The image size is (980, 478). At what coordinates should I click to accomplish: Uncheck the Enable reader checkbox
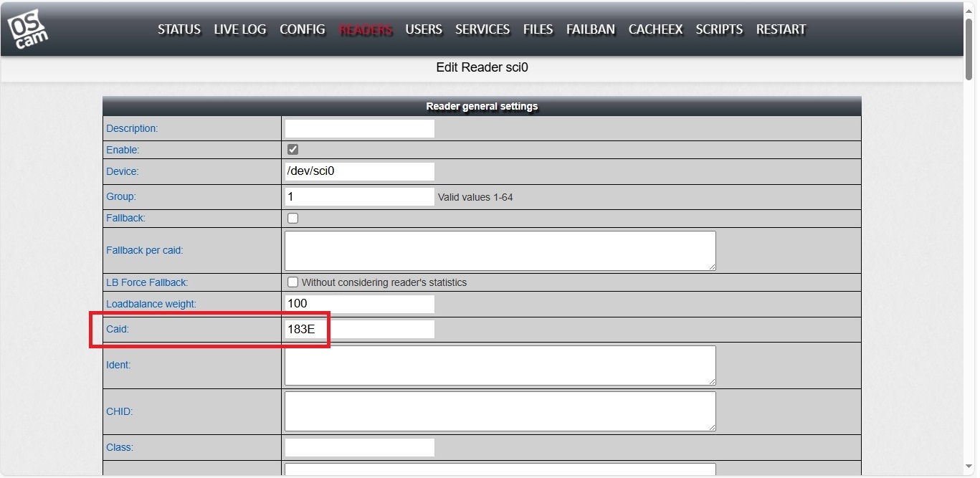click(292, 150)
